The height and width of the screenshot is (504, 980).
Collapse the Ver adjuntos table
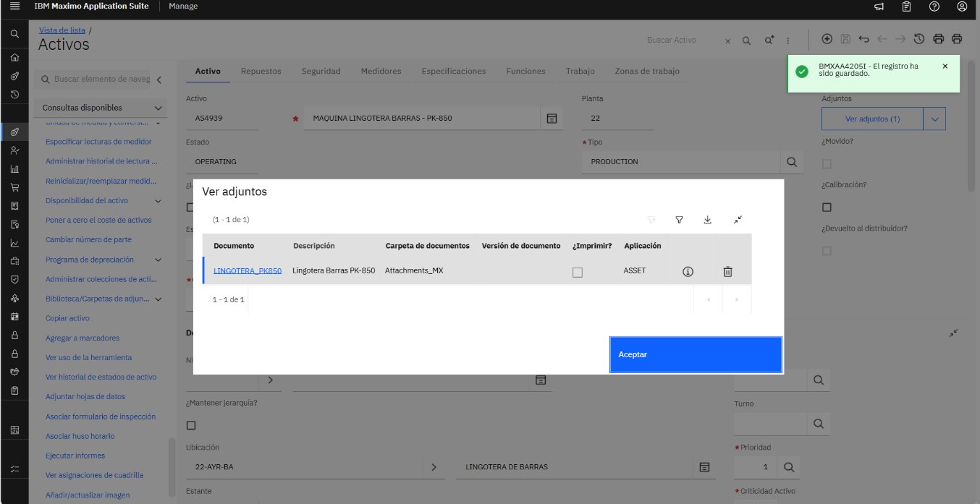coord(738,220)
